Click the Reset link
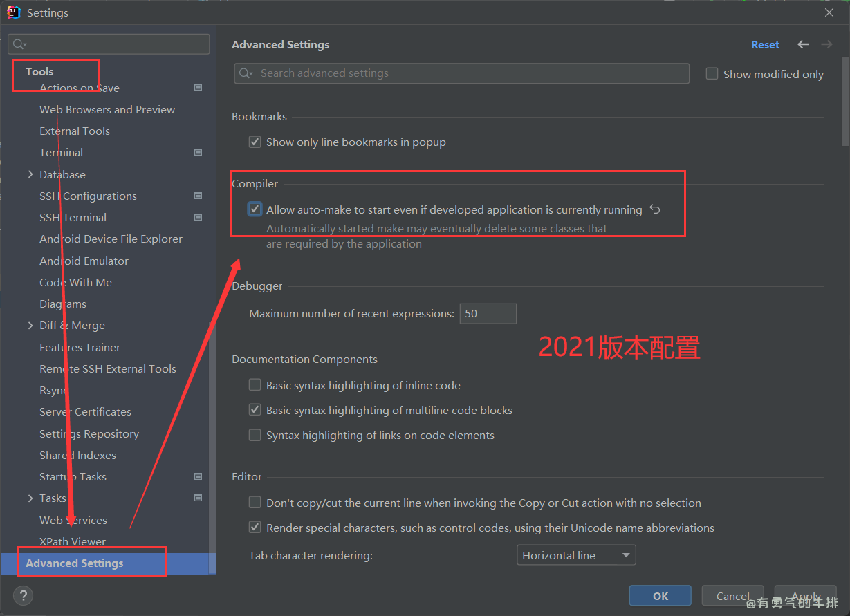This screenshot has height=616, width=850. tap(765, 44)
